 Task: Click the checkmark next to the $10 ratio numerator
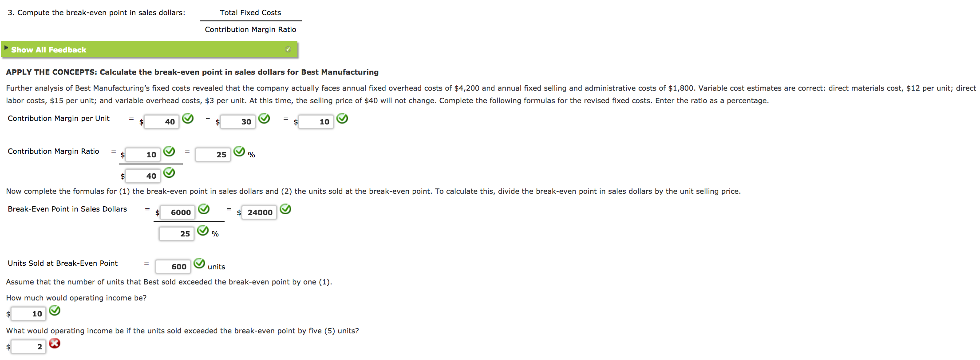tap(170, 152)
